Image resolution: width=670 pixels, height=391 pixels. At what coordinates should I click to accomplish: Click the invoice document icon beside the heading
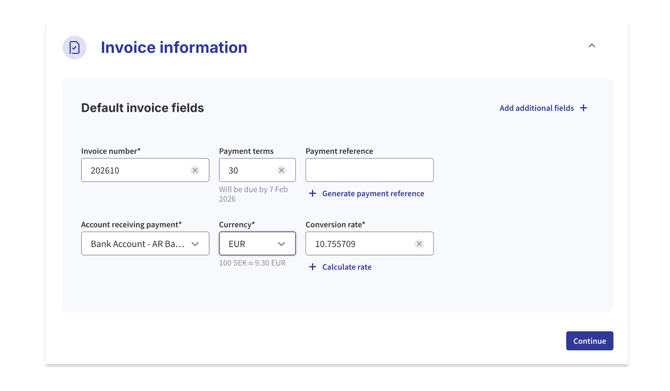pyautogui.click(x=74, y=47)
